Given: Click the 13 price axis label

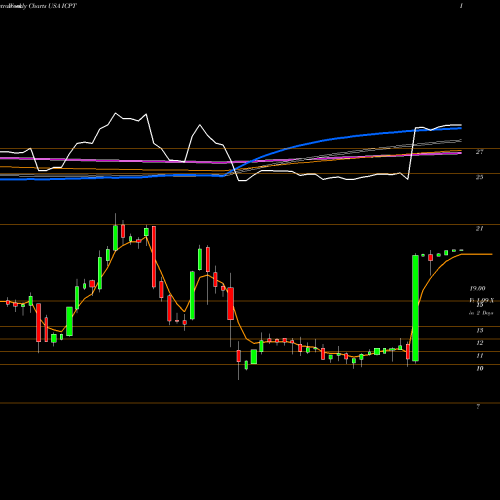Looking at the screenshot, I should click(x=480, y=330).
